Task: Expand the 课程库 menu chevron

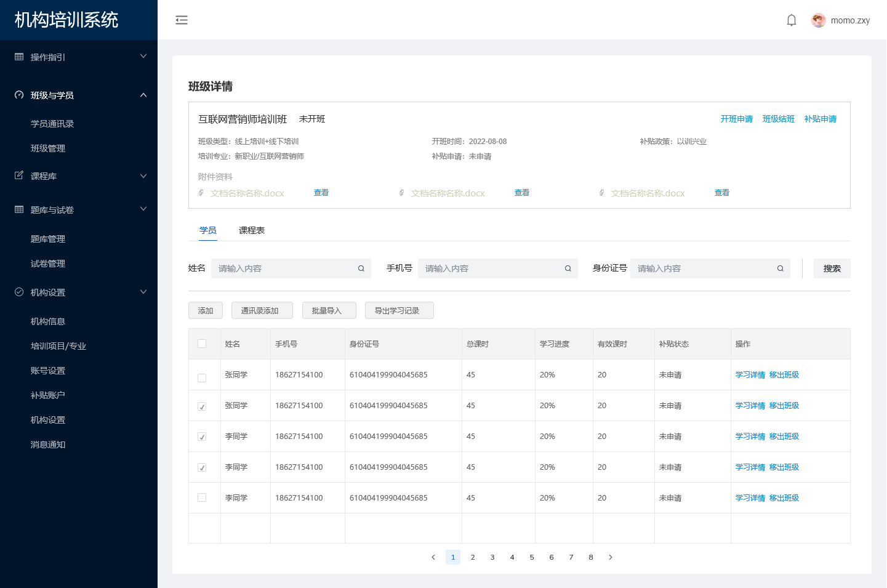Action: 143,175
